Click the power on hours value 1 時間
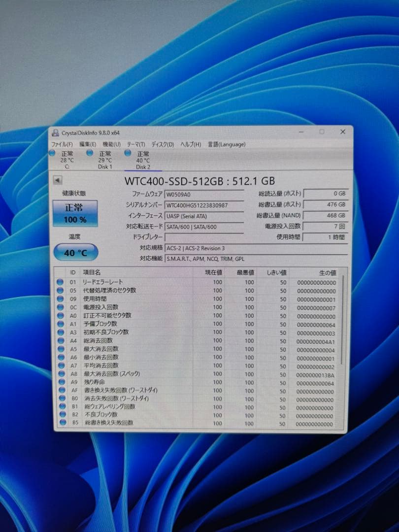 pos(325,237)
